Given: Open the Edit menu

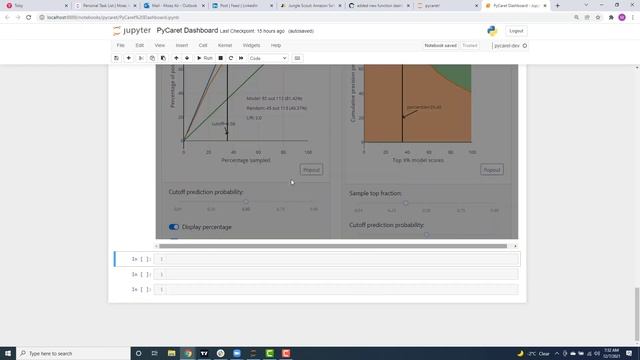Looking at the screenshot, I should [140, 45].
